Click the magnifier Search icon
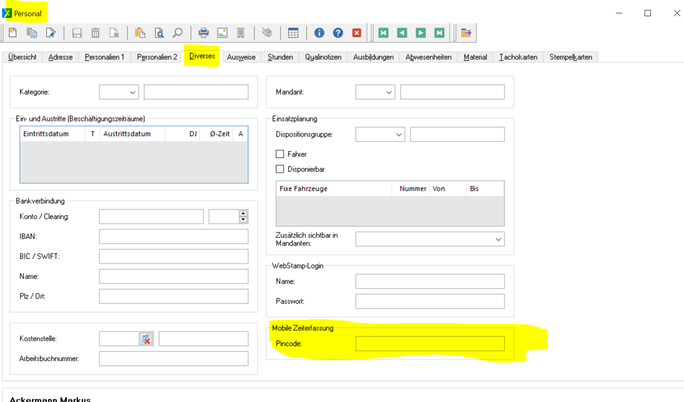 point(176,33)
